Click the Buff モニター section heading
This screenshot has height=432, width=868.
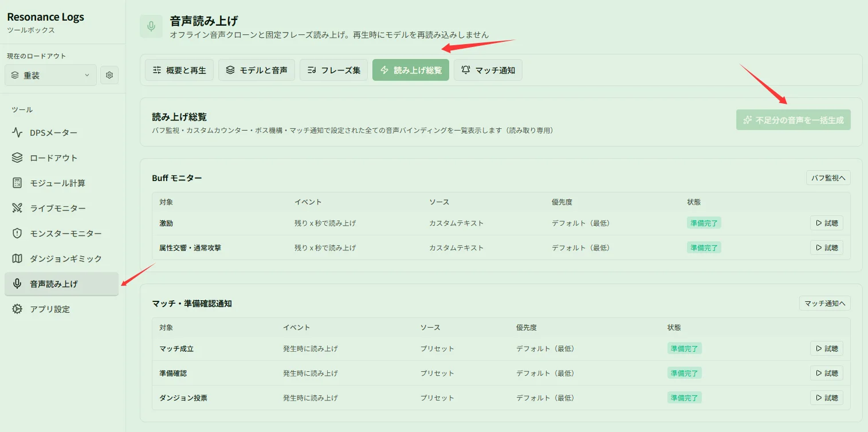coord(177,178)
